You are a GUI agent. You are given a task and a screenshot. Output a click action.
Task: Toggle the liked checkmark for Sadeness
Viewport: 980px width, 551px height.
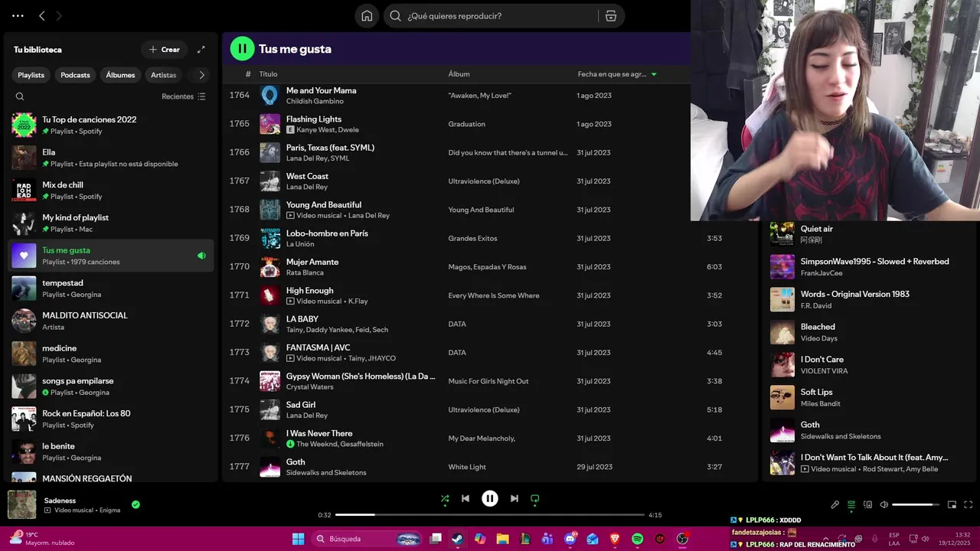coord(136,504)
